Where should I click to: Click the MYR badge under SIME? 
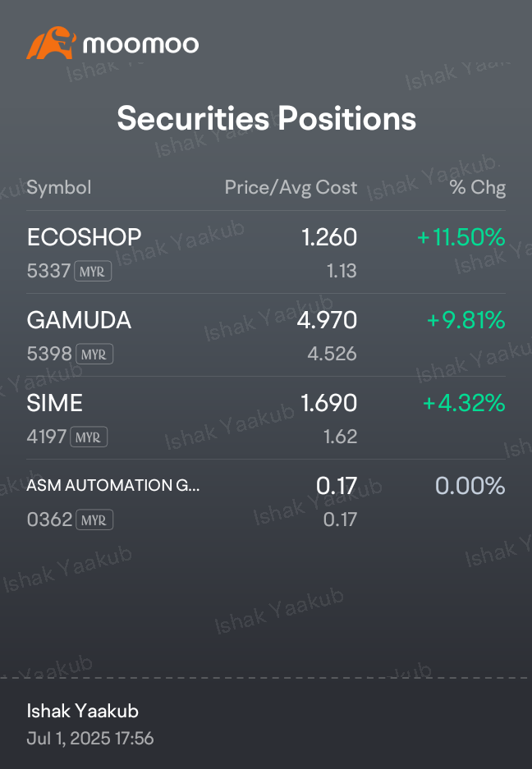(x=89, y=437)
